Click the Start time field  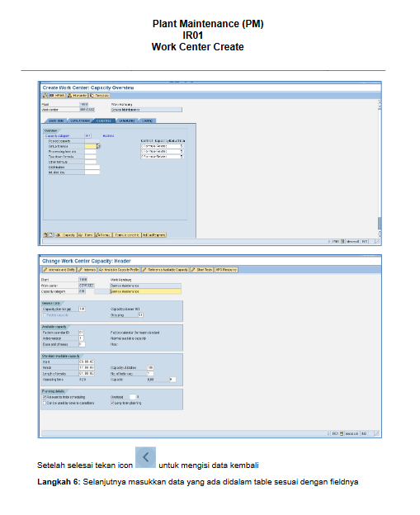(87, 362)
